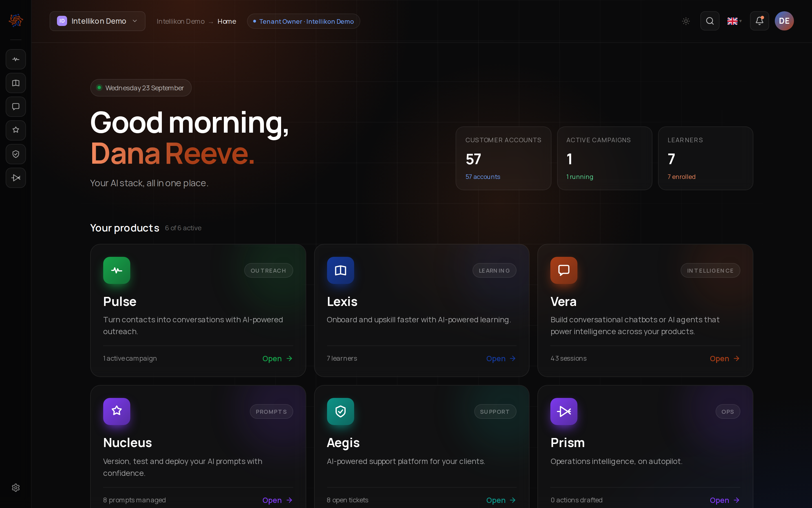
Task: Click the 8 prompts managed text
Action: pos(134,500)
